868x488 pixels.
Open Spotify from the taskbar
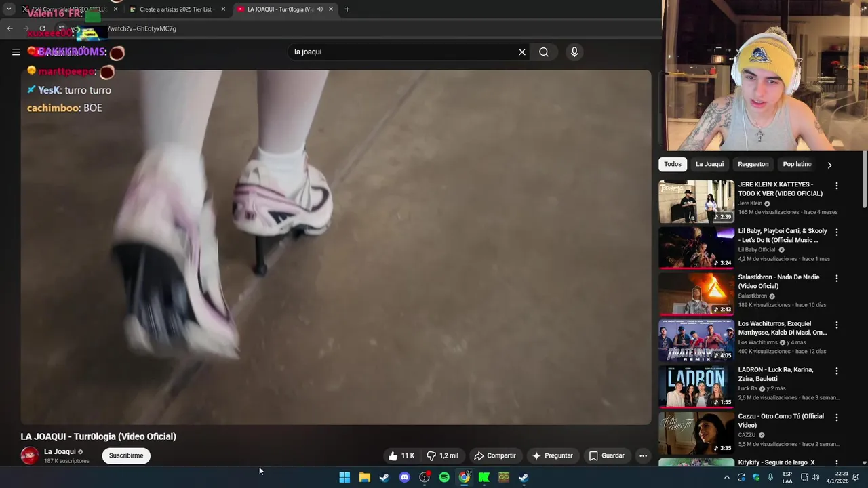point(444,477)
